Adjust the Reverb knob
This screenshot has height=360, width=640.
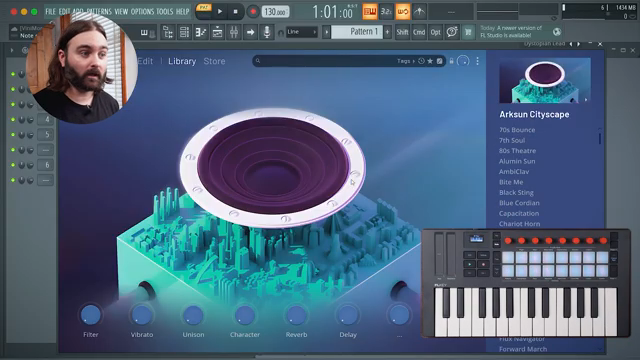click(x=296, y=315)
